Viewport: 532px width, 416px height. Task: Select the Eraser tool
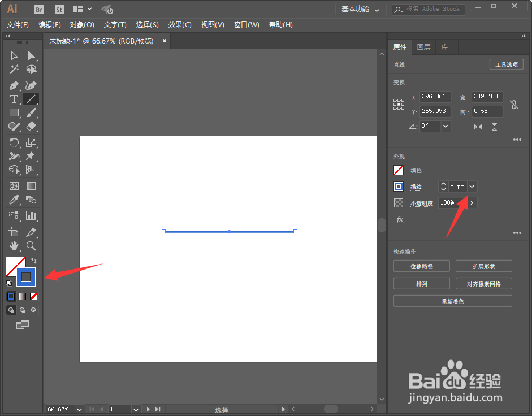click(31, 126)
